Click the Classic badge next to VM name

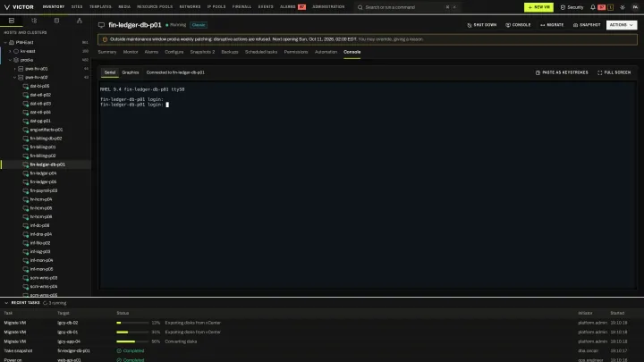coord(199,25)
